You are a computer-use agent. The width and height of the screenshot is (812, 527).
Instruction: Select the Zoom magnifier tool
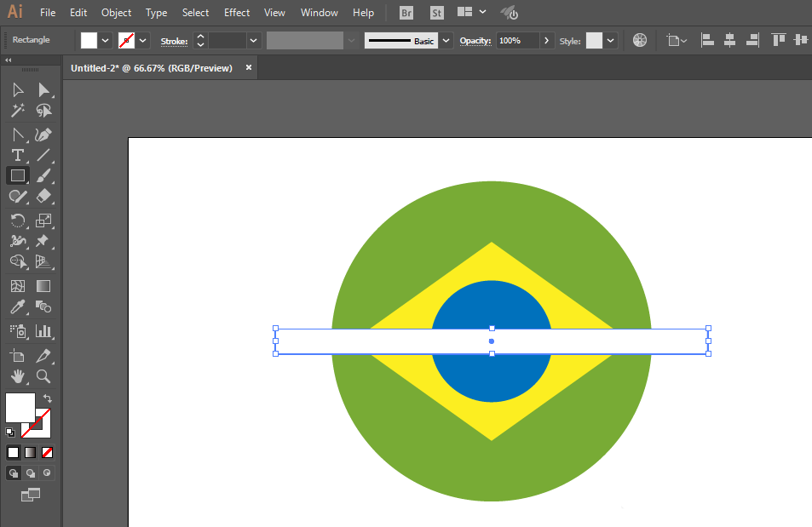[43, 376]
